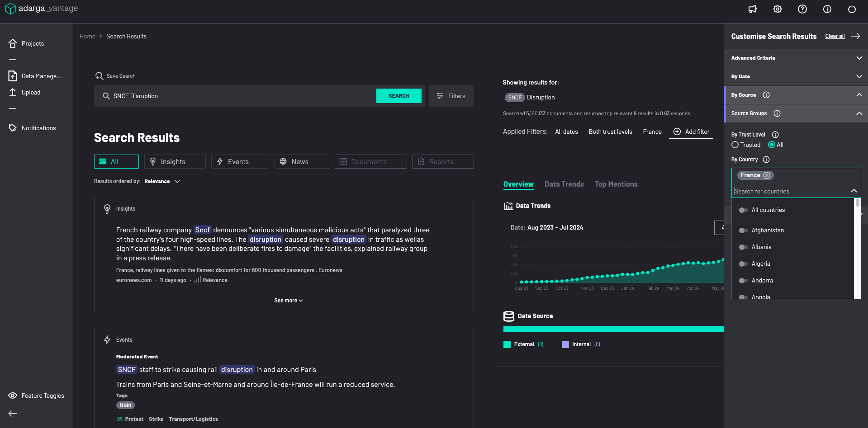The height and width of the screenshot is (428, 868).
Task: Click the SNCF entity chip in results
Action: (x=514, y=97)
